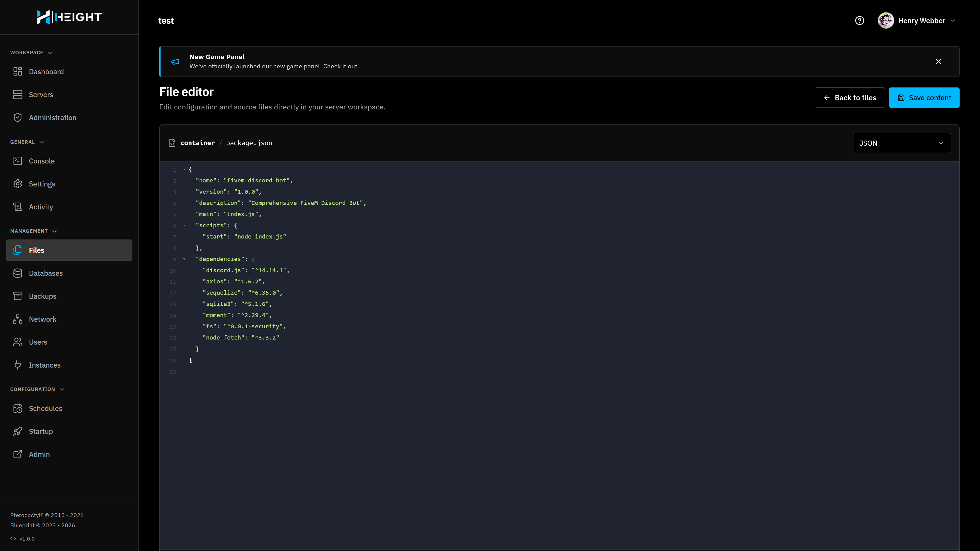Click the "test" server title
Image resolution: width=980 pixels, height=551 pixels.
tap(166, 20)
